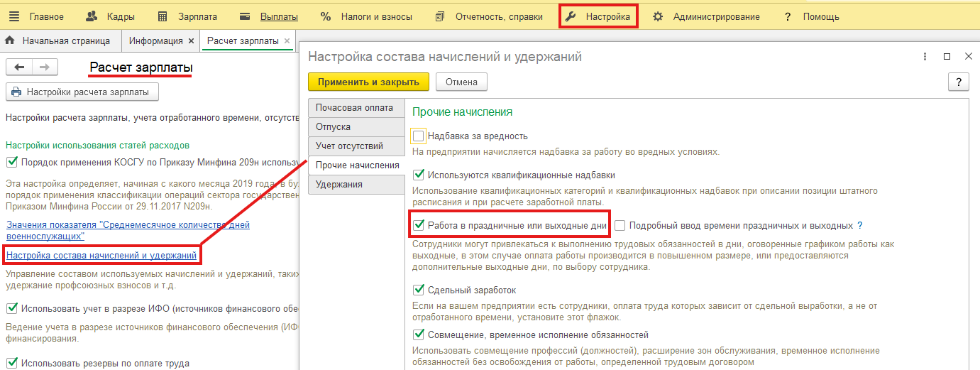The image size is (980, 370).
Task: Open the Главное hamburger menu icon
Action: tap(14, 16)
